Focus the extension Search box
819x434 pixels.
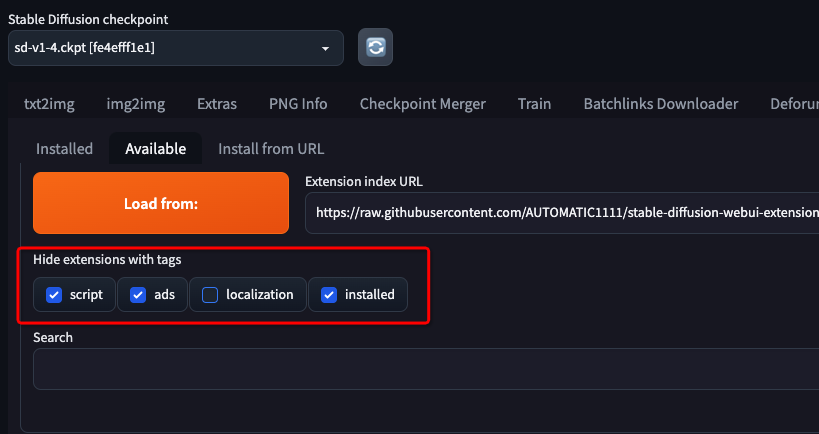425,369
